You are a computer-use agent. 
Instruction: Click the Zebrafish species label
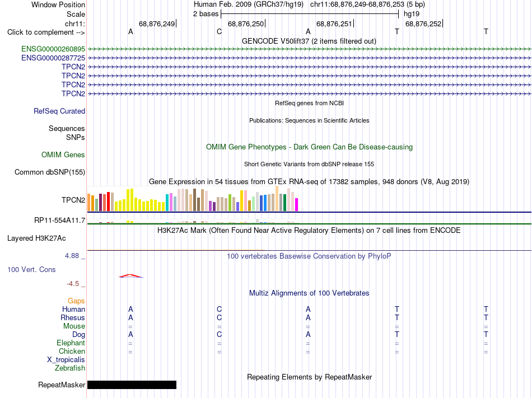[x=70, y=368]
